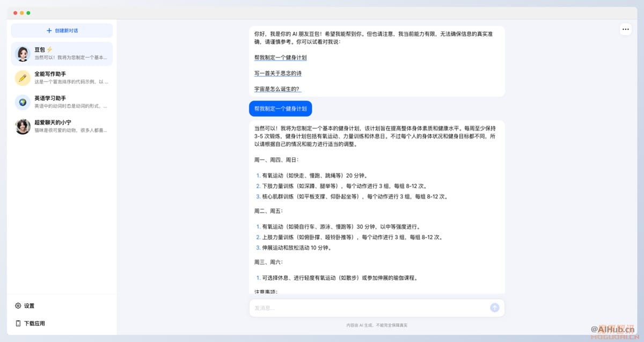The width and height of the screenshot is (644, 342).
Task: Click the lightning icon beside 豆包
Action: point(50,49)
